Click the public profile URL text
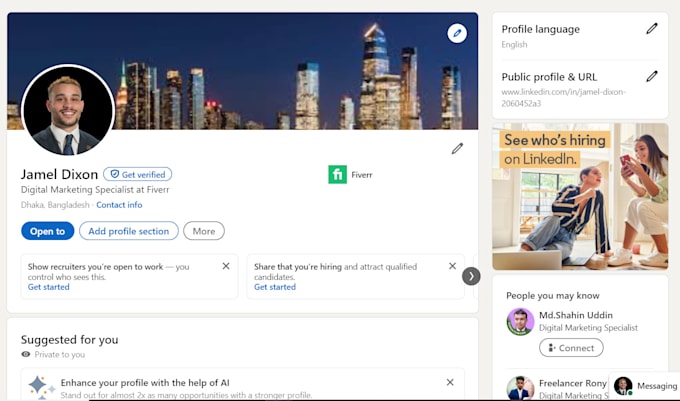Screen dimensions: 680x401 click(563, 98)
